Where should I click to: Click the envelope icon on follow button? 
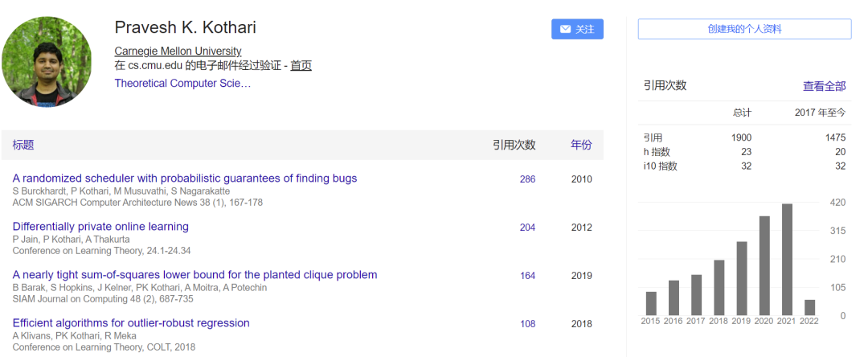pyautogui.click(x=565, y=29)
